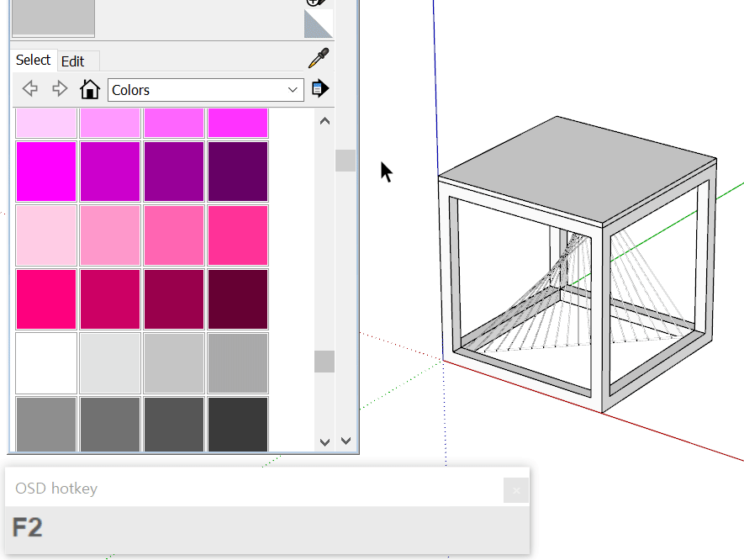744x560 pixels.
Task: Close the OSD hotkey popup
Action: tap(516, 490)
